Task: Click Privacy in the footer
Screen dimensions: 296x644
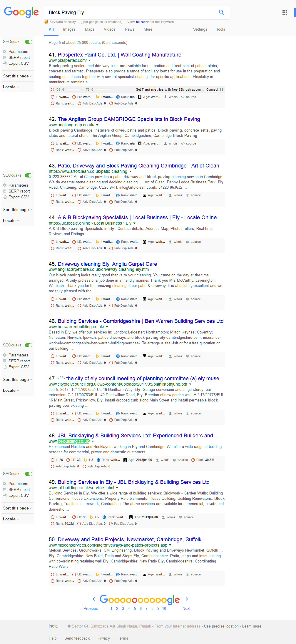Action: 103,638
